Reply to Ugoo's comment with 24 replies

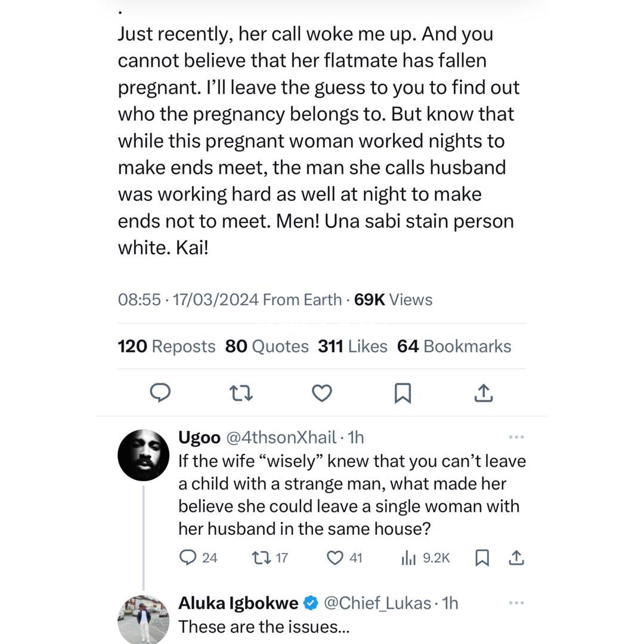188,558
